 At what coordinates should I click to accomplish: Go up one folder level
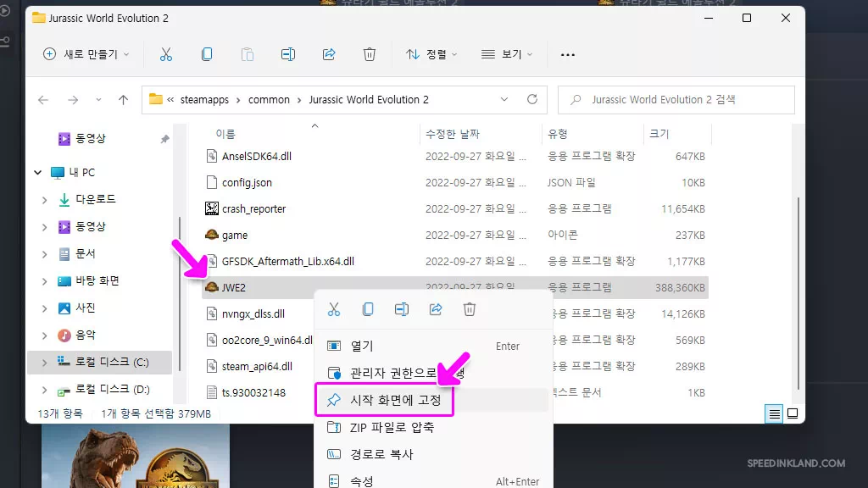point(123,100)
